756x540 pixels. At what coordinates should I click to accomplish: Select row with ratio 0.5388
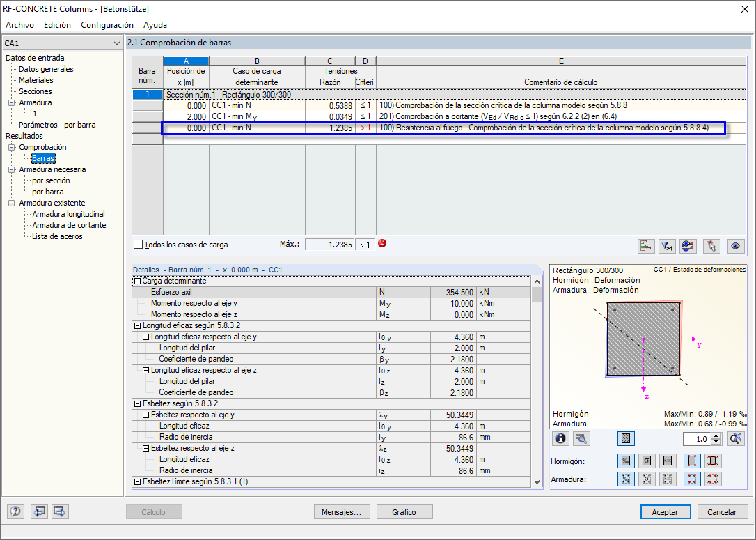tap(454, 106)
